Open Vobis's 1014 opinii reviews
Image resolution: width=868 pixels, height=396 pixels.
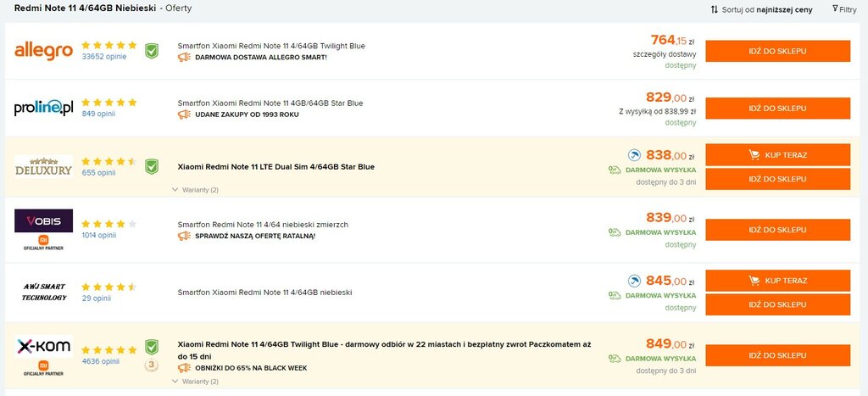pyautogui.click(x=99, y=235)
